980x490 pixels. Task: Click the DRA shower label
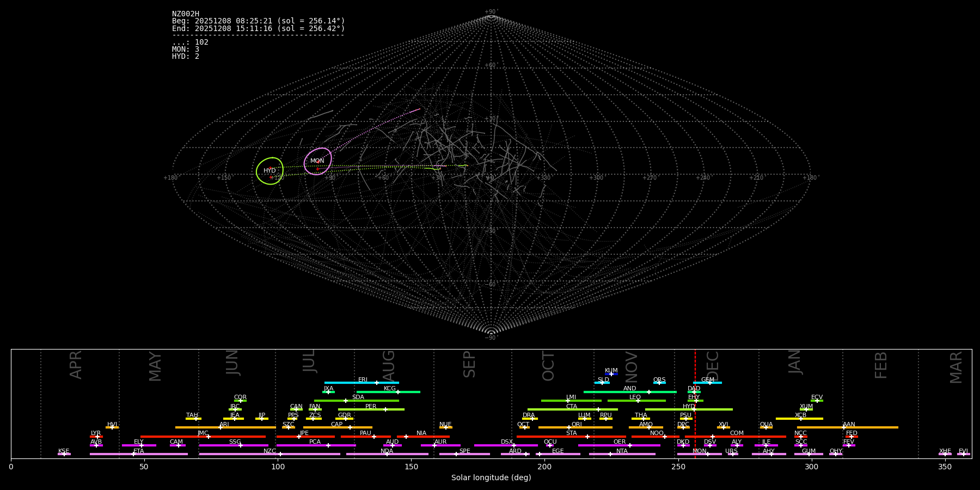pos(529,415)
